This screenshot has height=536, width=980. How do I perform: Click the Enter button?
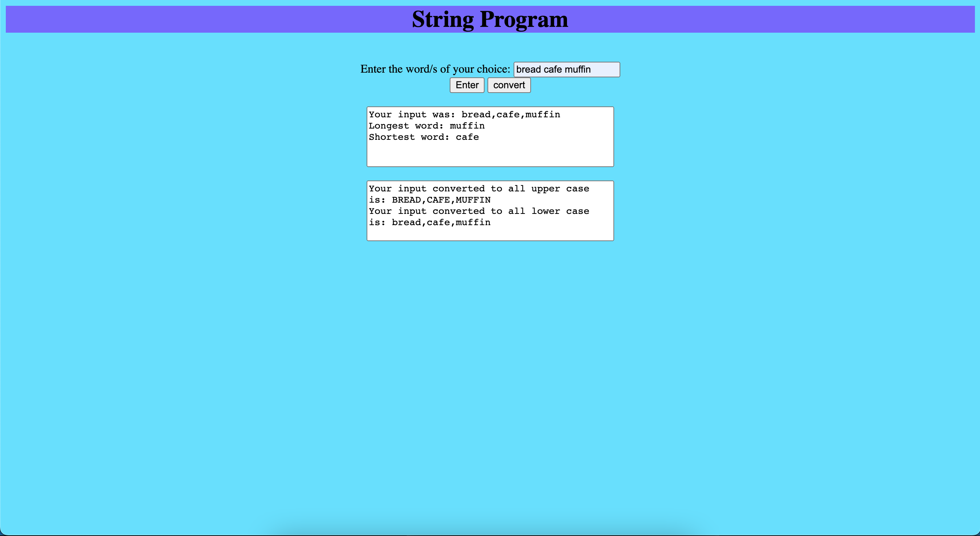467,85
